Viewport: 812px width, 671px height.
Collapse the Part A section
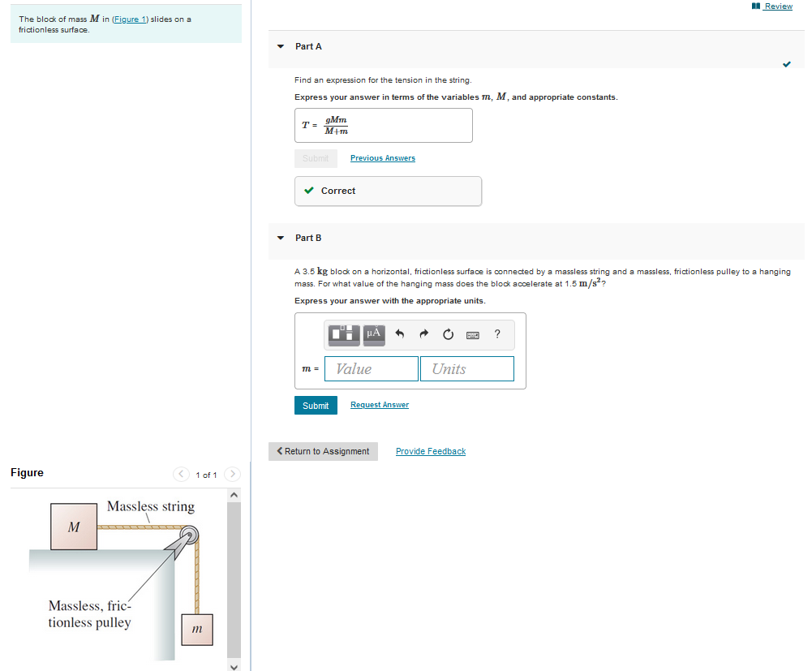click(279, 46)
